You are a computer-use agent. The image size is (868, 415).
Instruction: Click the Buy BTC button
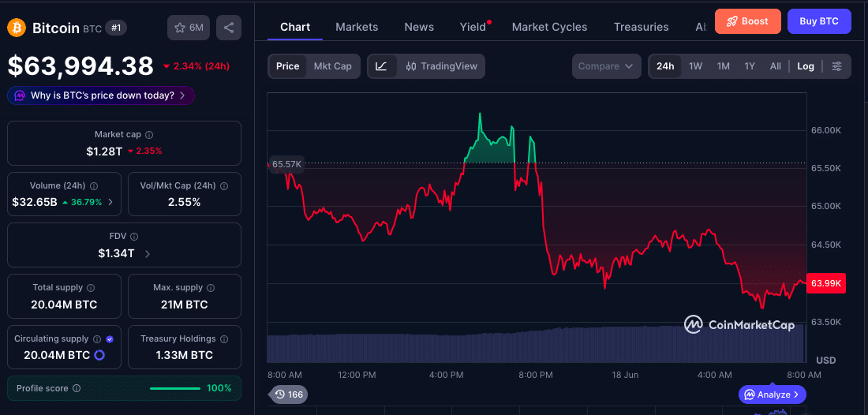[819, 21]
